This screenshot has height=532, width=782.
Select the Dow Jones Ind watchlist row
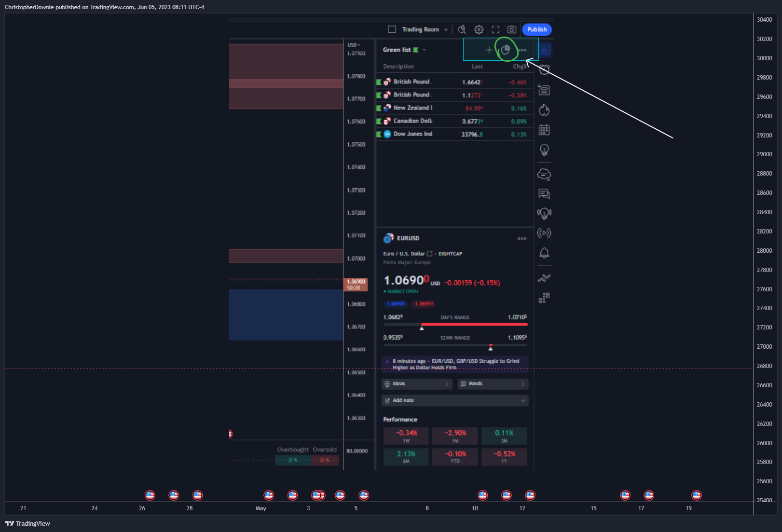(455, 134)
